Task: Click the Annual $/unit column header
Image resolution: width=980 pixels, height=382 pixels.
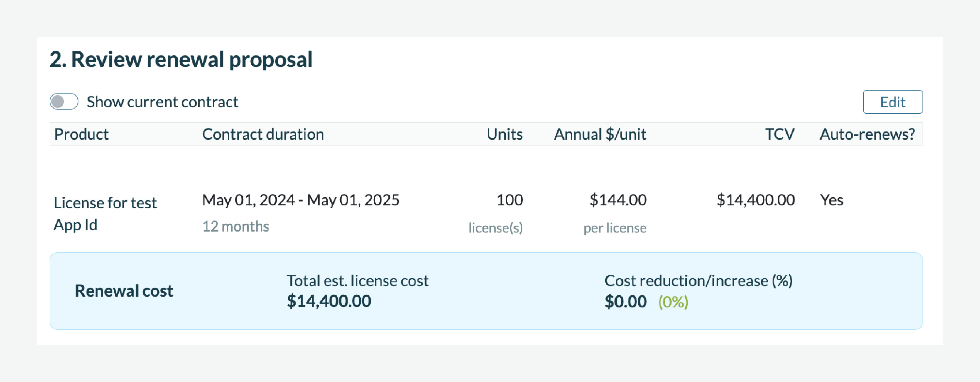Action: [599, 134]
